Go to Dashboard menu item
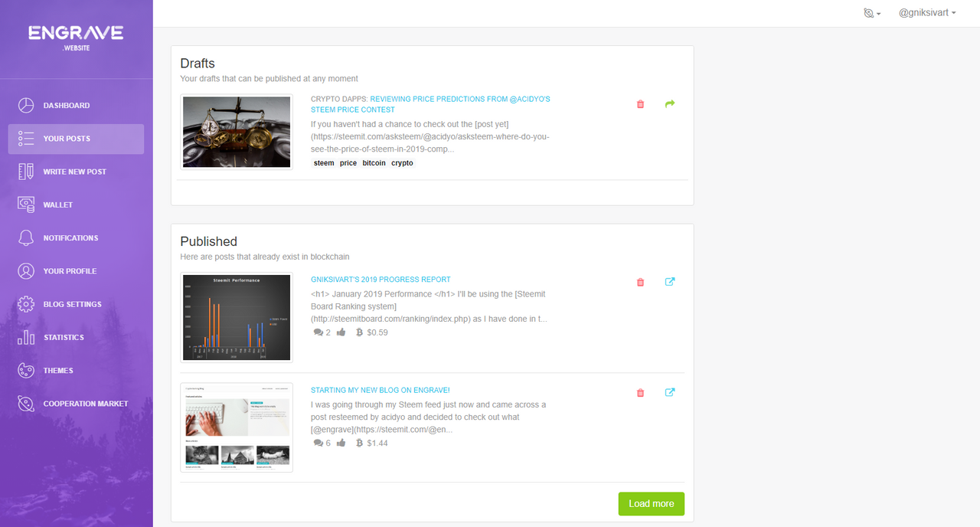 pyautogui.click(x=77, y=105)
